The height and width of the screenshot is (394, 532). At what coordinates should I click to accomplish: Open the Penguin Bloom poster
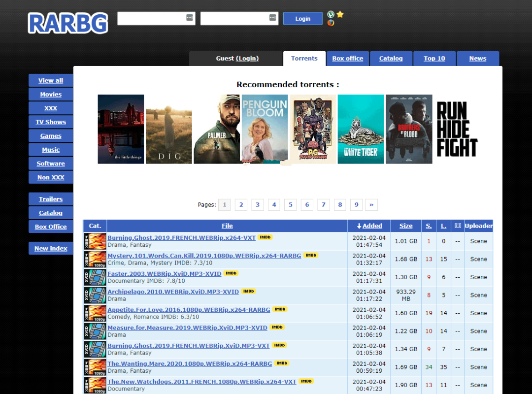click(x=265, y=129)
